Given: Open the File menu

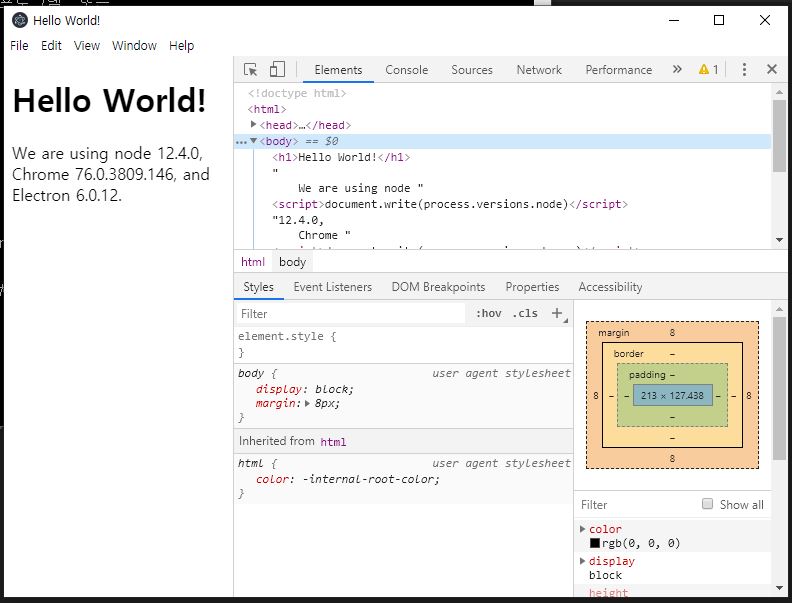Looking at the screenshot, I should (x=19, y=45).
